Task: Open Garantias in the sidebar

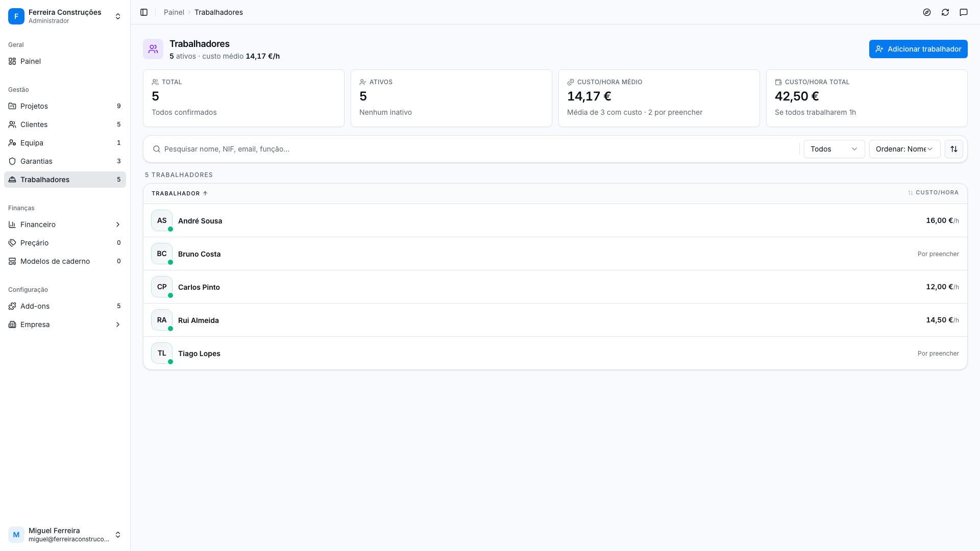Action: (x=65, y=161)
